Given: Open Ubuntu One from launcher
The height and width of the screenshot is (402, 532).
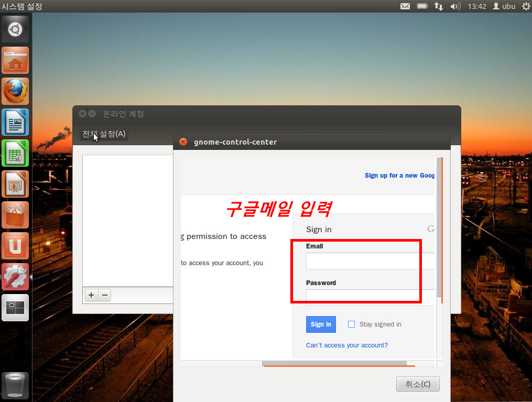Looking at the screenshot, I should 15,246.
